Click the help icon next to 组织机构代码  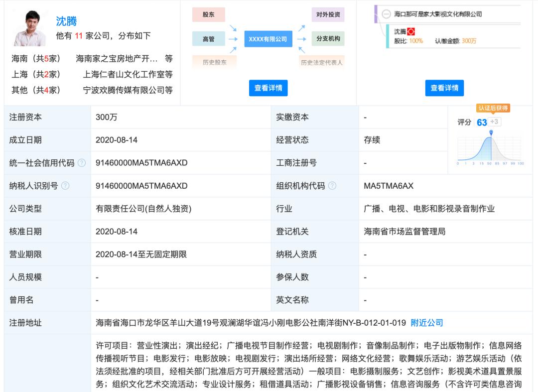(332, 186)
